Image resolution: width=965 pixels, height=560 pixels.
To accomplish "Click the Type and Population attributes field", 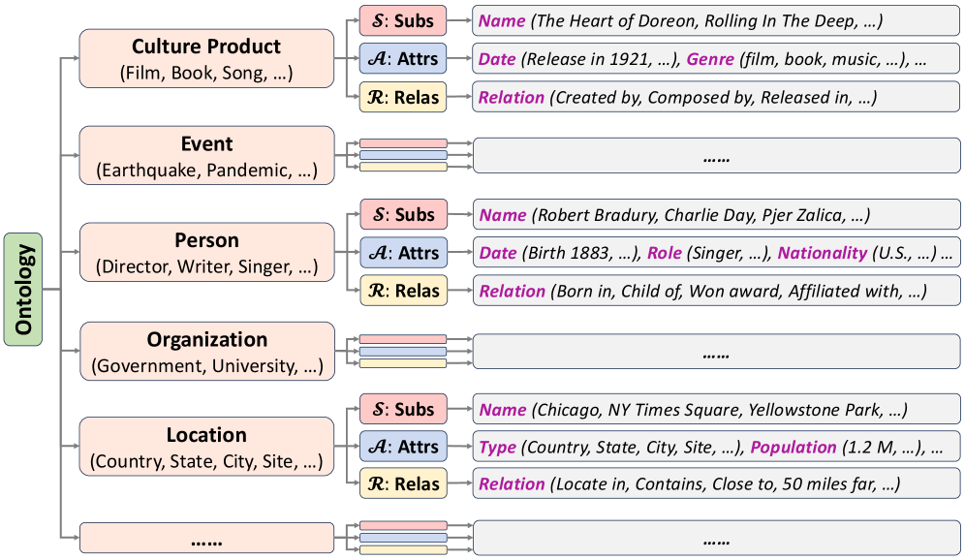I will [716, 447].
